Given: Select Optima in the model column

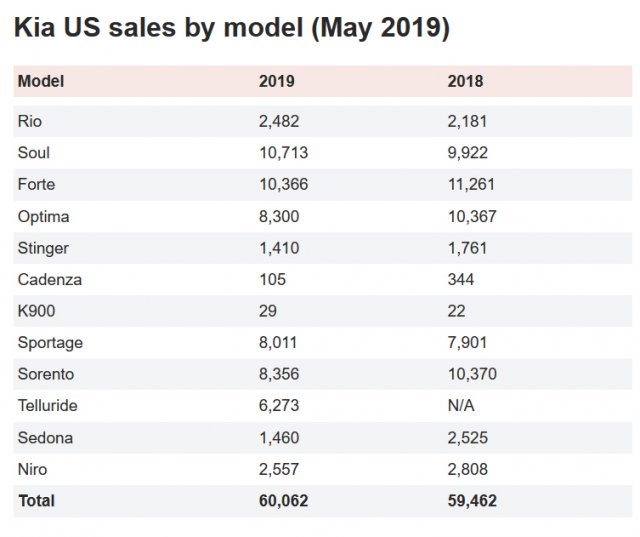Looking at the screenshot, I should [x=43, y=216].
